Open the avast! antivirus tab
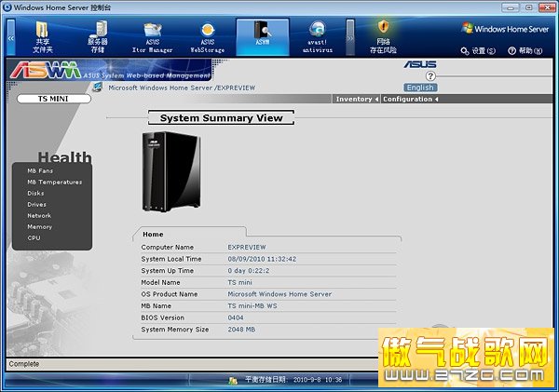Image resolution: width=559 pixels, height=392 pixels. click(x=318, y=37)
